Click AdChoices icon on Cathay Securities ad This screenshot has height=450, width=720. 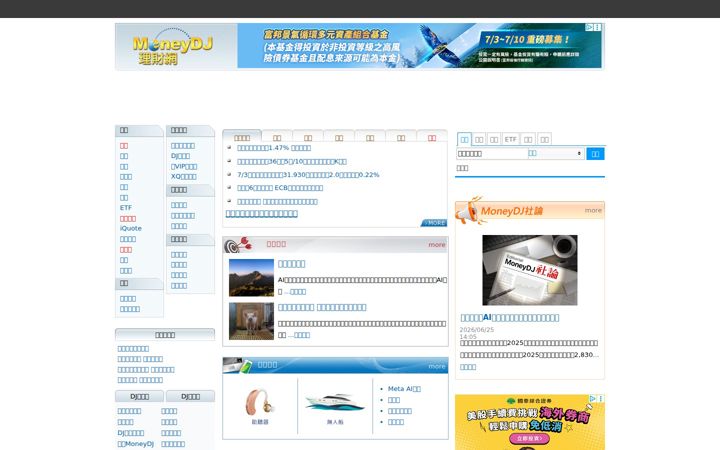coord(592,399)
